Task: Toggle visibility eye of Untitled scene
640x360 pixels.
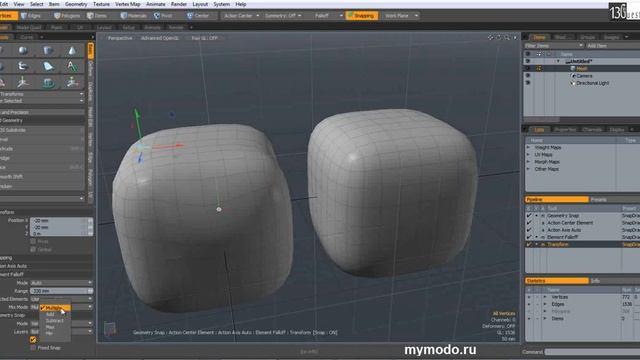Action: click(528, 61)
